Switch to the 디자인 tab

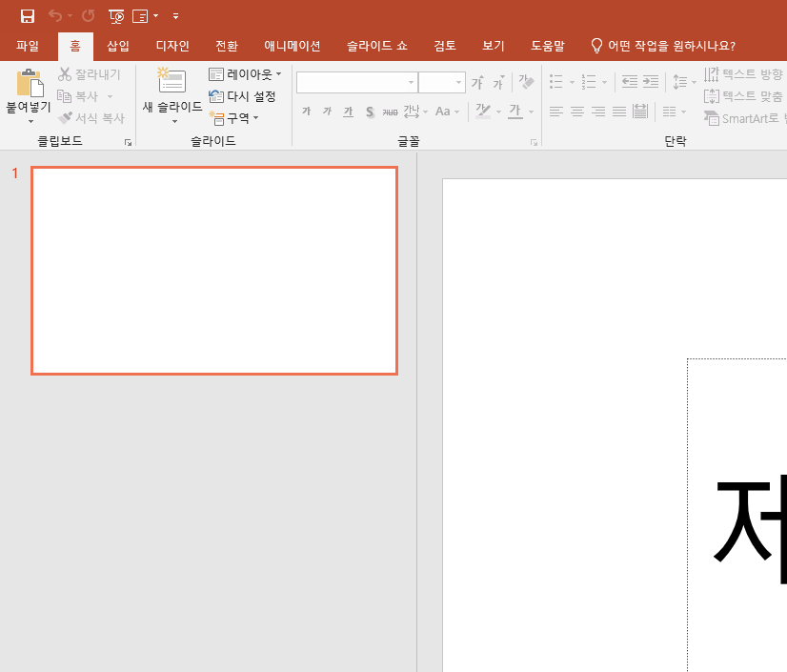pos(172,46)
